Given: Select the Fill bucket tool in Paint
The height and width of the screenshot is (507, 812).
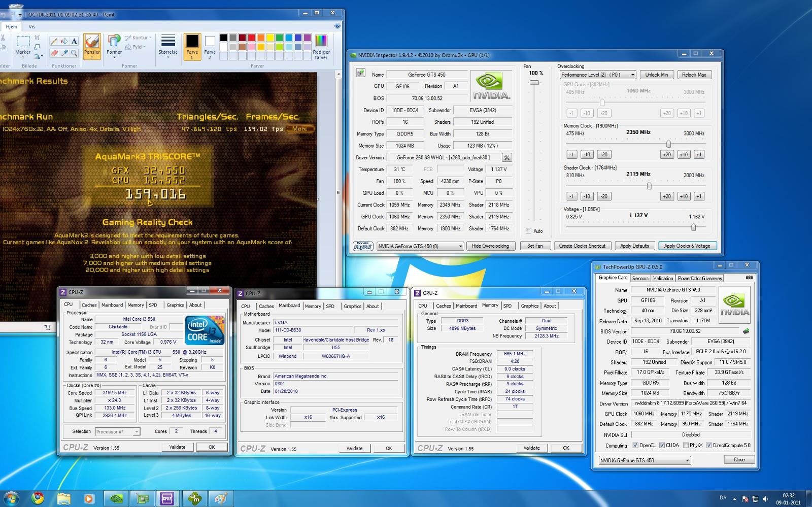Looking at the screenshot, I should point(64,41).
